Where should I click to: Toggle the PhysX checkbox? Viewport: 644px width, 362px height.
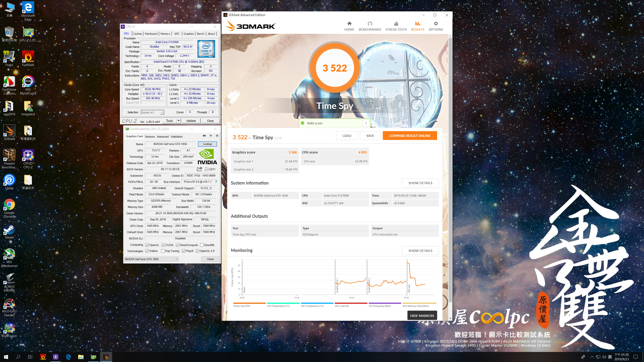point(183,251)
